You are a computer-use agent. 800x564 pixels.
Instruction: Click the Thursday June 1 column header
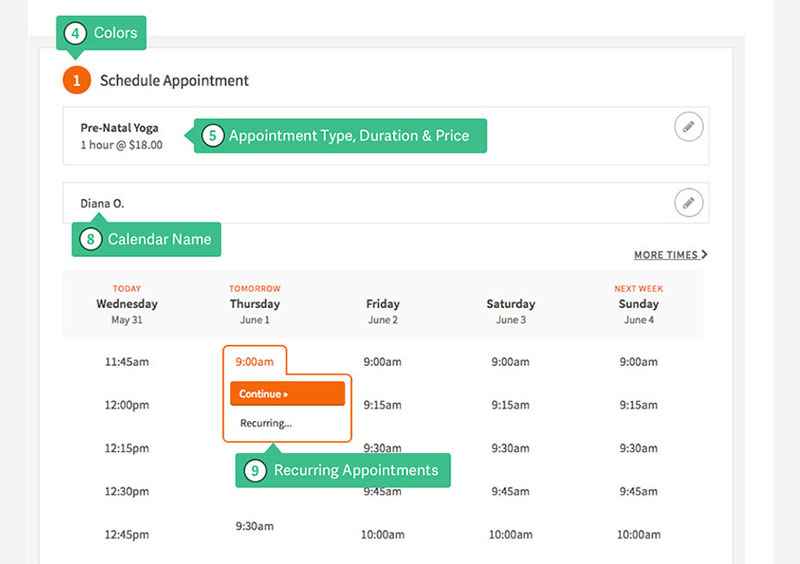pyautogui.click(x=255, y=305)
